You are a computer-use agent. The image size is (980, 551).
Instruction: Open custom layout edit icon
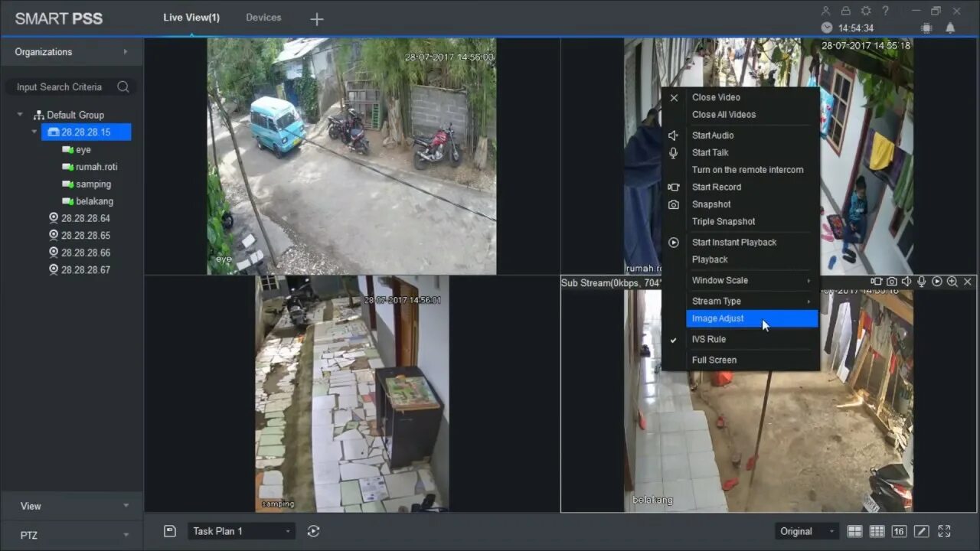click(922, 531)
